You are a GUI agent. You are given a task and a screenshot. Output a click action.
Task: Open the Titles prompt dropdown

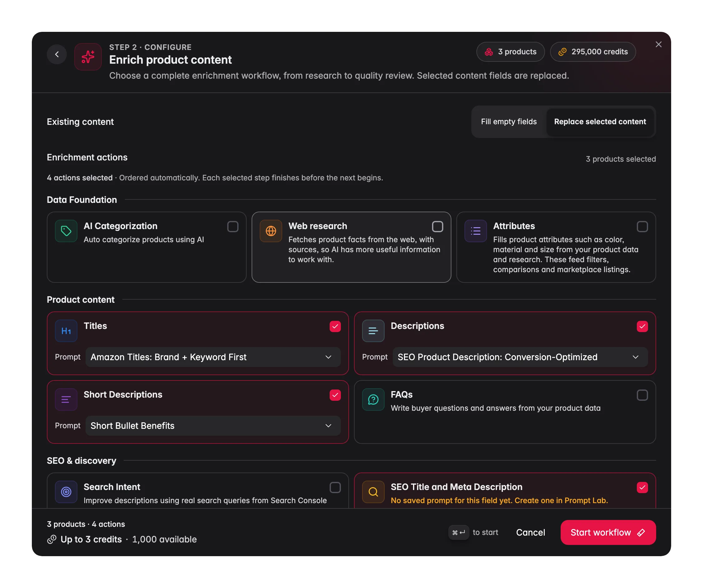pyautogui.click(x=213, y=357)
